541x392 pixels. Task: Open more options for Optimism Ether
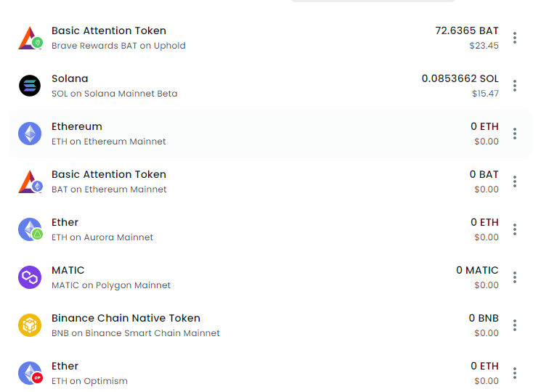click(515, 373)
